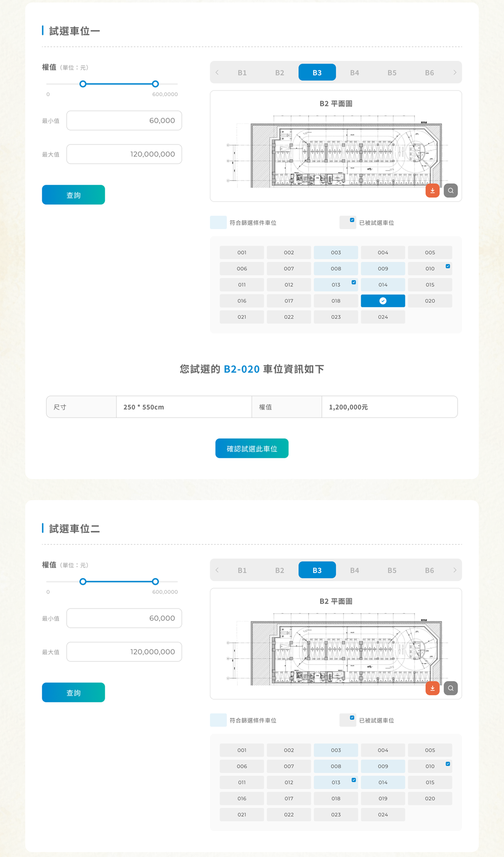Screen dimensions: 504x857
Task: Click the minimum slider handle in section 二
Action: pyautogui.click(x=83, y=582)
